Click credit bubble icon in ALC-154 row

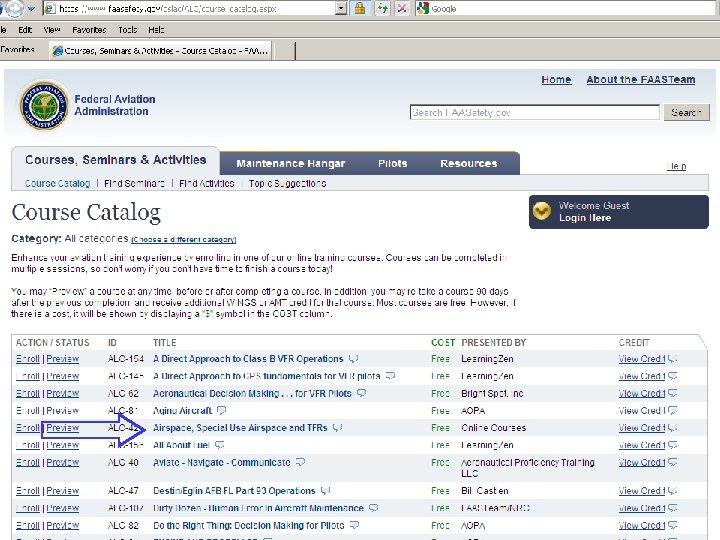[x=672, y=359]
